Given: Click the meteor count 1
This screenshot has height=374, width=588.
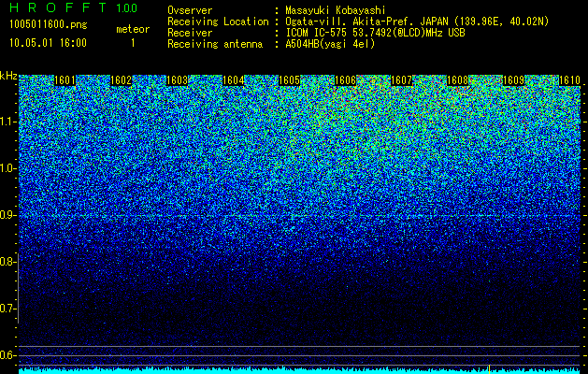Looking at the screenshot, I should coord(133,43).
